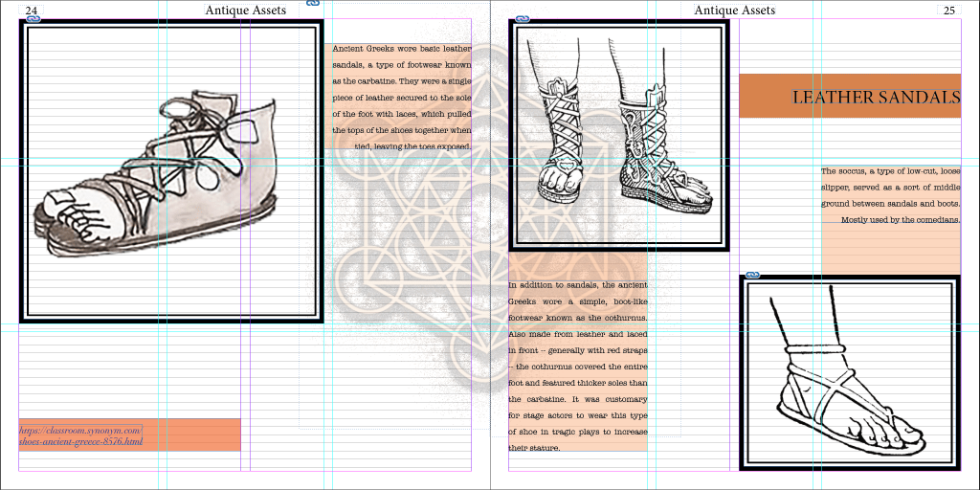Select the LEATHER SANDALS heading text
Viewport: 980px width, 490px height.
(876, 97)
